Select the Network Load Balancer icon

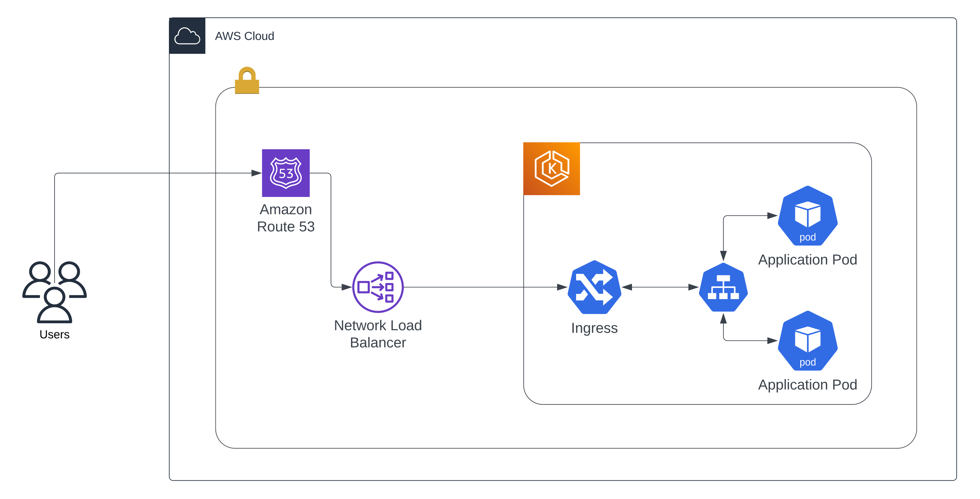[x=378, y=287]
